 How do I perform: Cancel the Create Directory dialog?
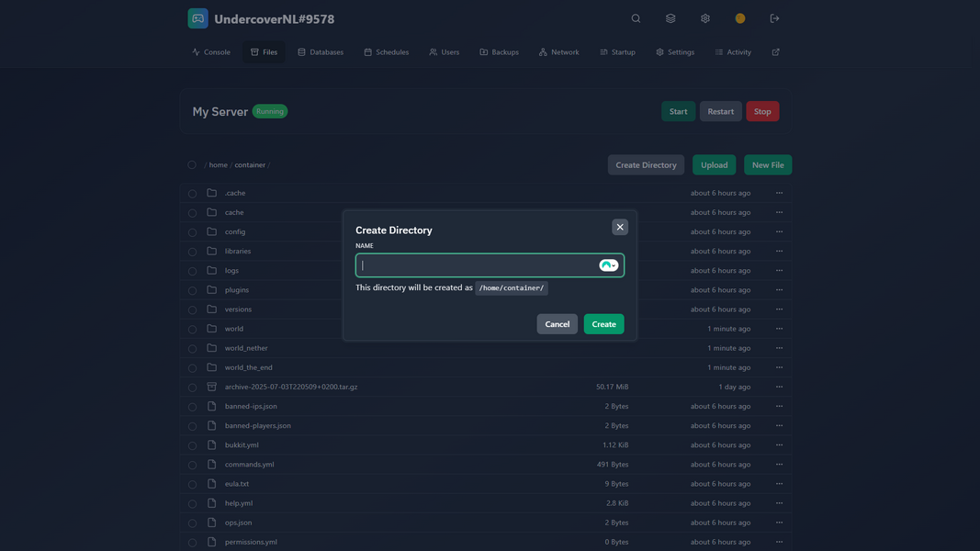pyautogui.click(x=557, y=324)
